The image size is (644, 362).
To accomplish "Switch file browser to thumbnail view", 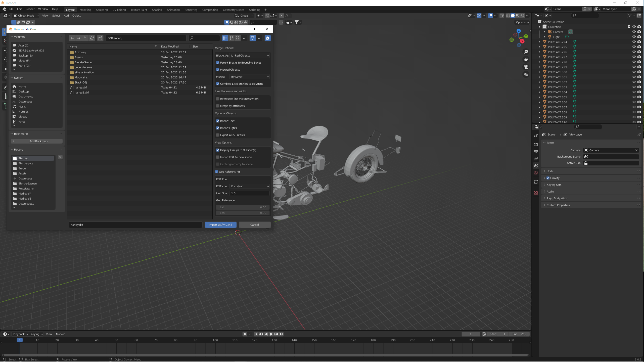I will coord(237,38).
